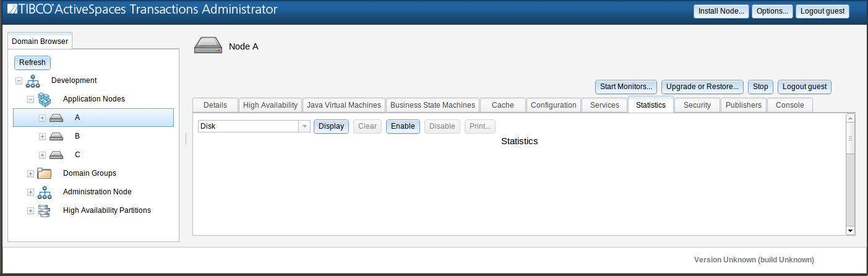Switch to the High Availability tab

270,105
